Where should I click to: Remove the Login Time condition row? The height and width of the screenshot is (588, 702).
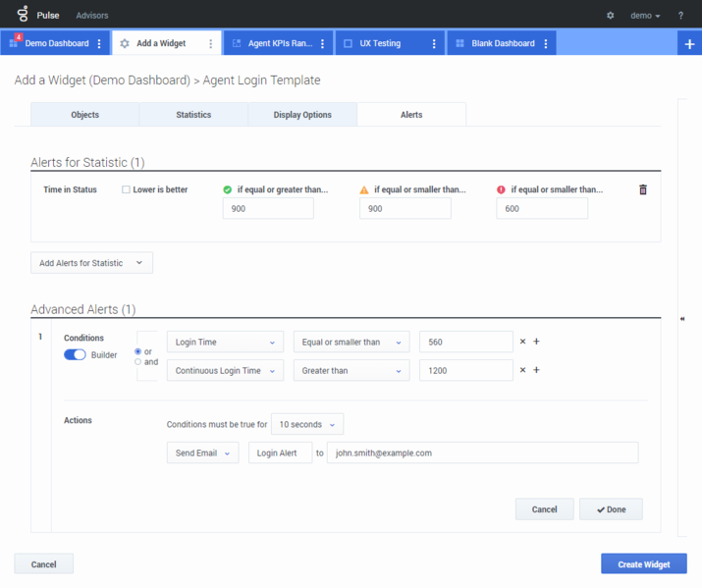(522, 342)
